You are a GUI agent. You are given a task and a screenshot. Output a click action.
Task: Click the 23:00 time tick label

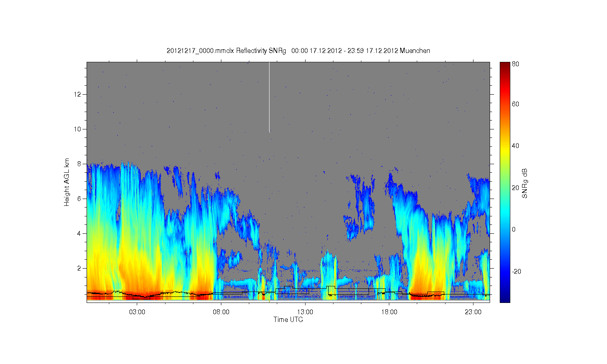(473, 312)
